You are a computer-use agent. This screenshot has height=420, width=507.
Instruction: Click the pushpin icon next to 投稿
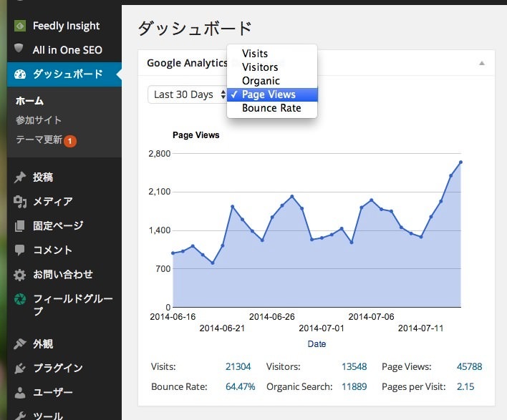pos(20,177)
